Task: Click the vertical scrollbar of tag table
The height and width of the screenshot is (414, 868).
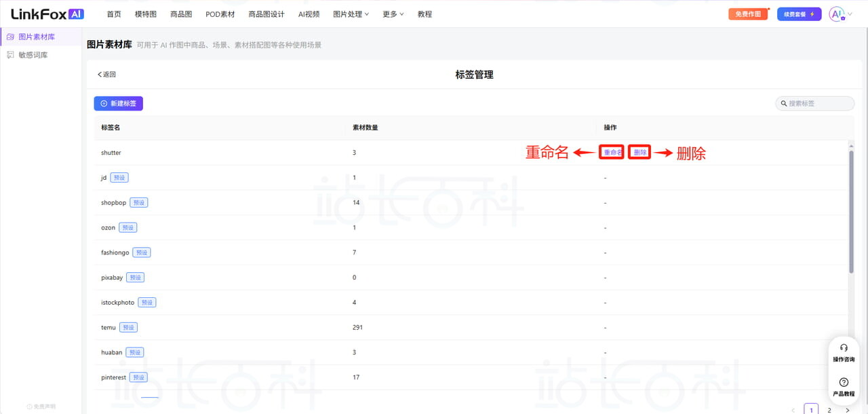Action: pos(851,212)
